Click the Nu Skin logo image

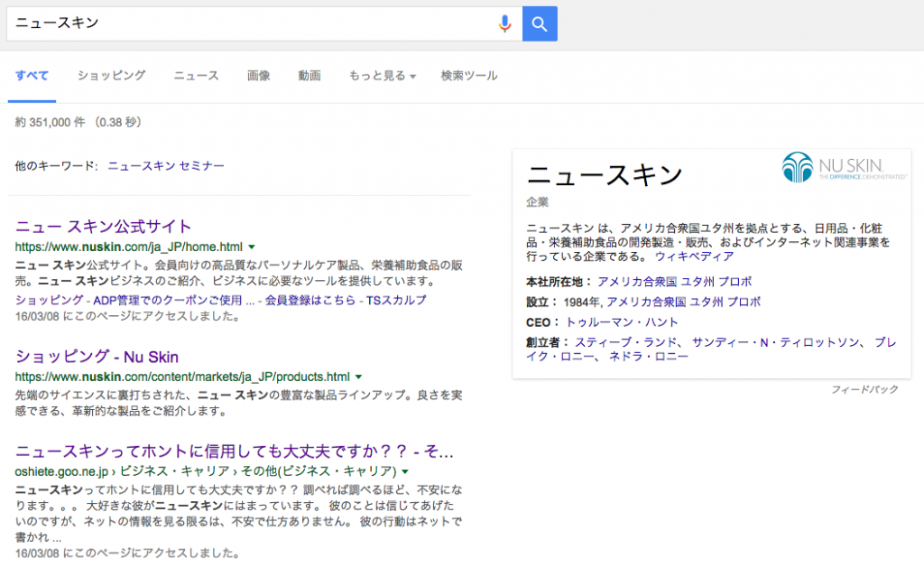(845, 168)
